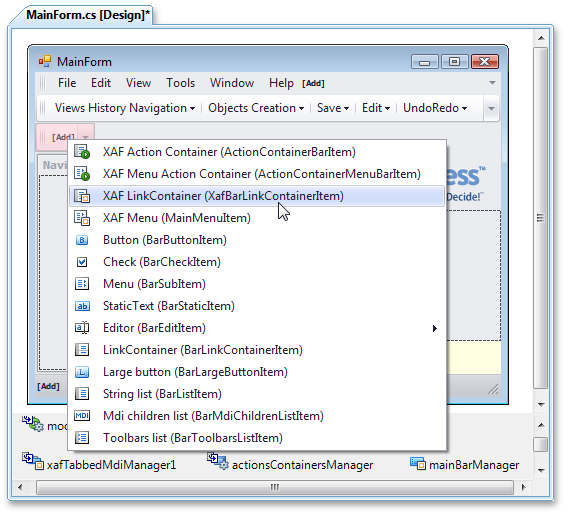
Task: Click [Add] next to the Help menu
Action: click(x=313, y=84)
